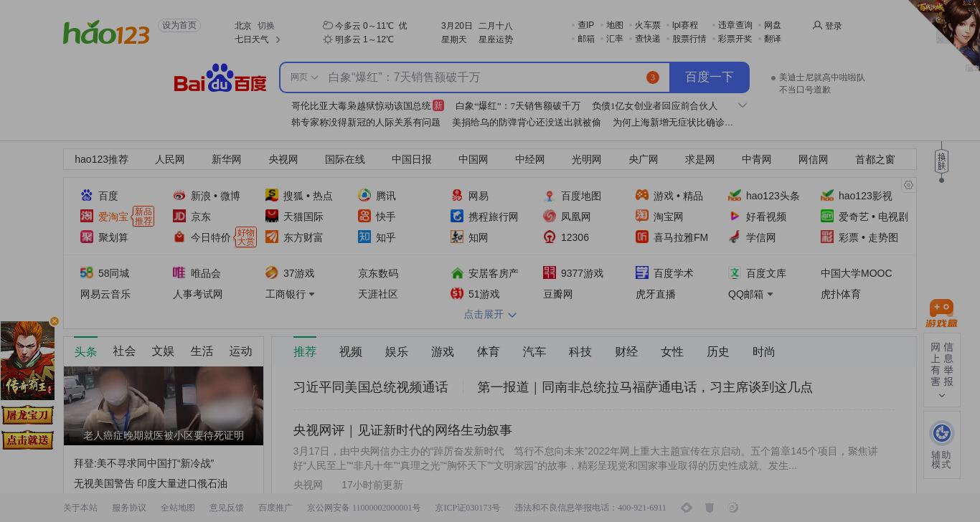Set hao123 as homepage button

click(x=179, y=25)
